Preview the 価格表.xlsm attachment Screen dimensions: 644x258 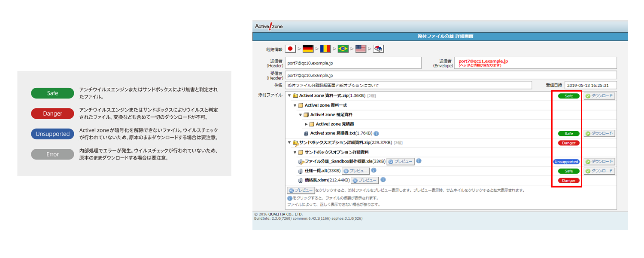pyautogui.click(x=365, y=181)
